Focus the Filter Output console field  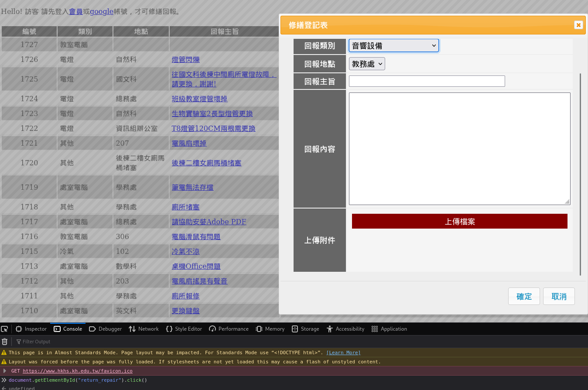tap(37, 342)
